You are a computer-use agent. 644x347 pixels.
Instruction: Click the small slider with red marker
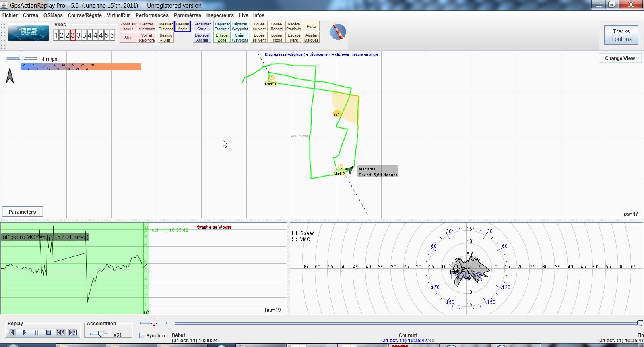point(154,323)
